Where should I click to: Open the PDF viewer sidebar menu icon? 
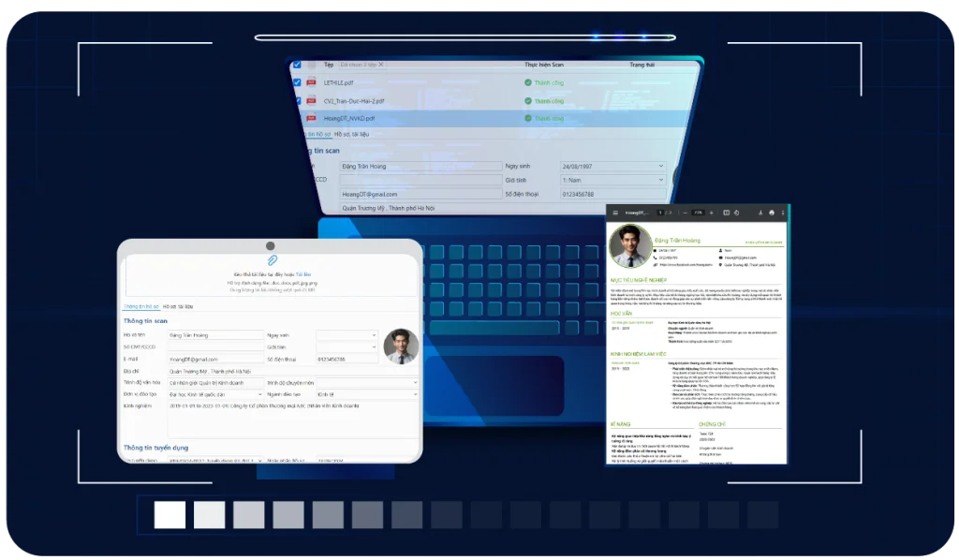pos(613,213)
